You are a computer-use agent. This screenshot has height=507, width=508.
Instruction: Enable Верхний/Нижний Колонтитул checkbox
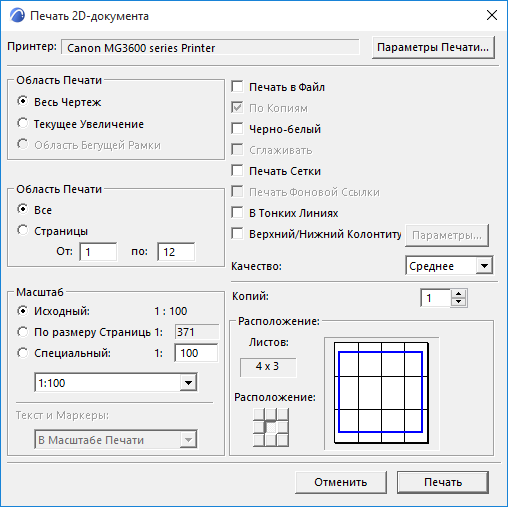click(x=237, y=234)
